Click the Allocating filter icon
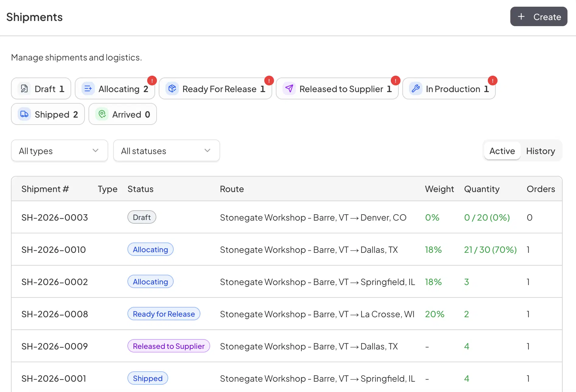Image resolution: width=576 pixels, height=392 pixels. [88, 88]
